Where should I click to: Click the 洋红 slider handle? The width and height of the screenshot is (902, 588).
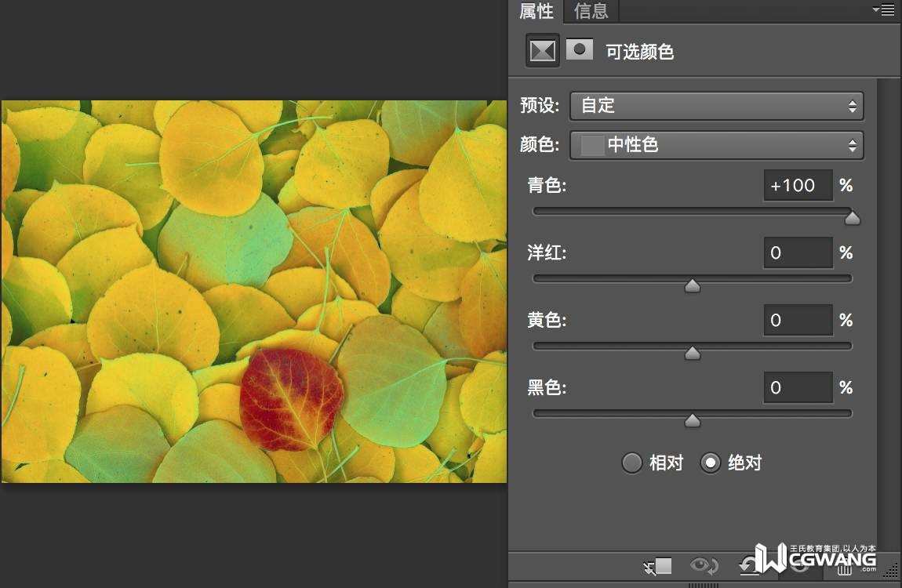[x=693, y=285]
